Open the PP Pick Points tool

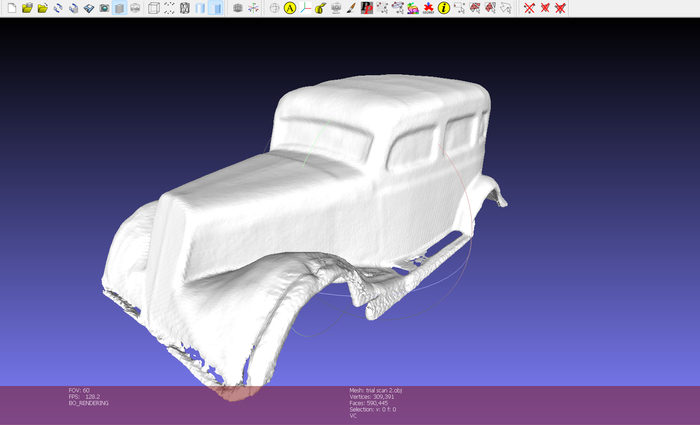367,8
